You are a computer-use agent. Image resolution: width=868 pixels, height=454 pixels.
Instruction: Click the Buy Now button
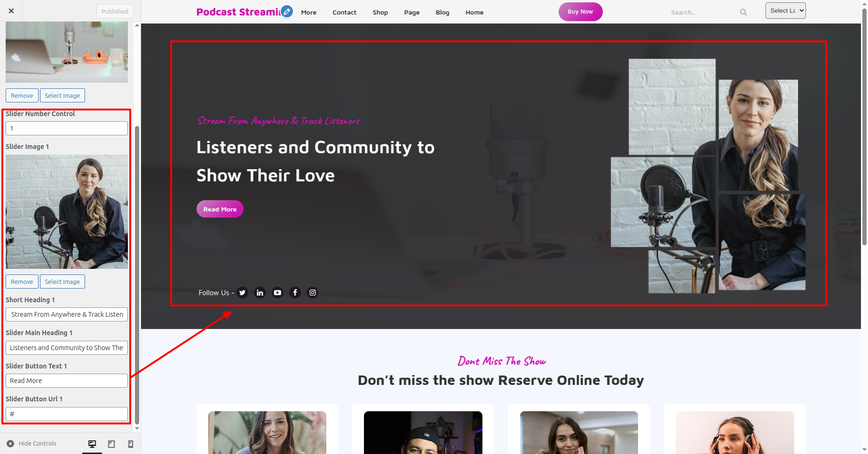580,12
